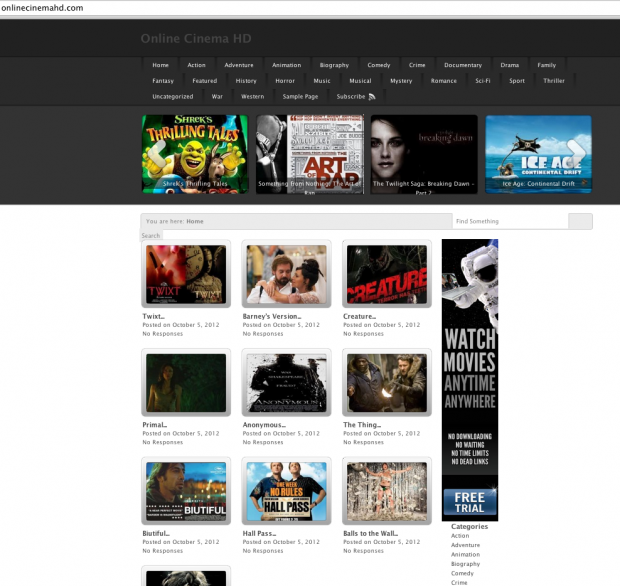This screenshot has height=586, width=620.
Task: Choose Animation in the top navigation
Action: click(x=287, y=65)
